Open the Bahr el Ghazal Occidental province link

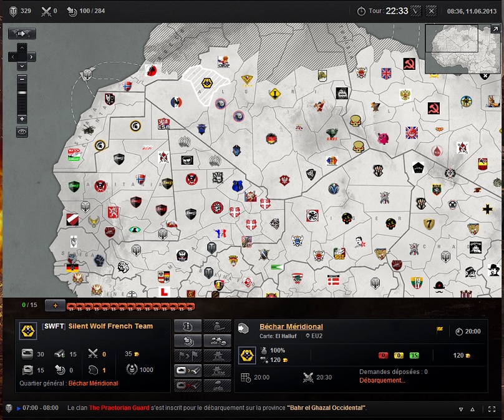click(x=327, y=408)
